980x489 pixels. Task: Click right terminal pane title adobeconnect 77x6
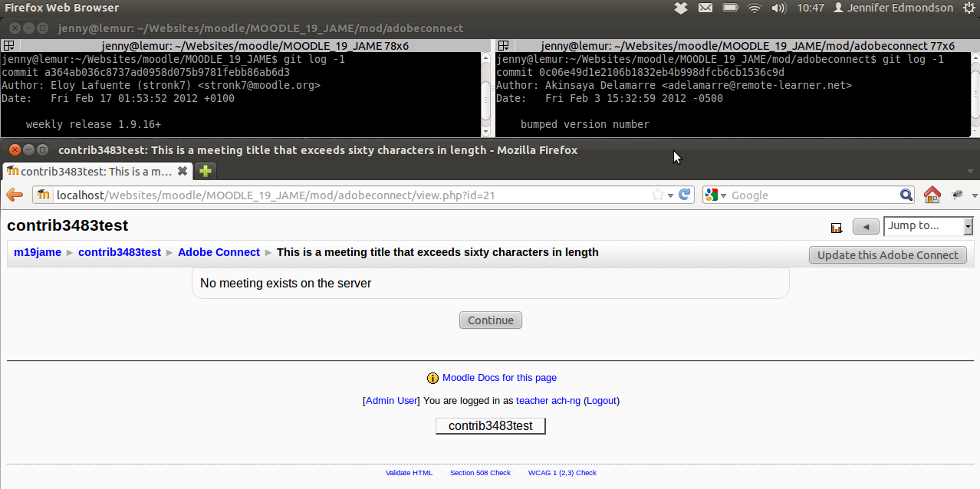tap(748, 46)
